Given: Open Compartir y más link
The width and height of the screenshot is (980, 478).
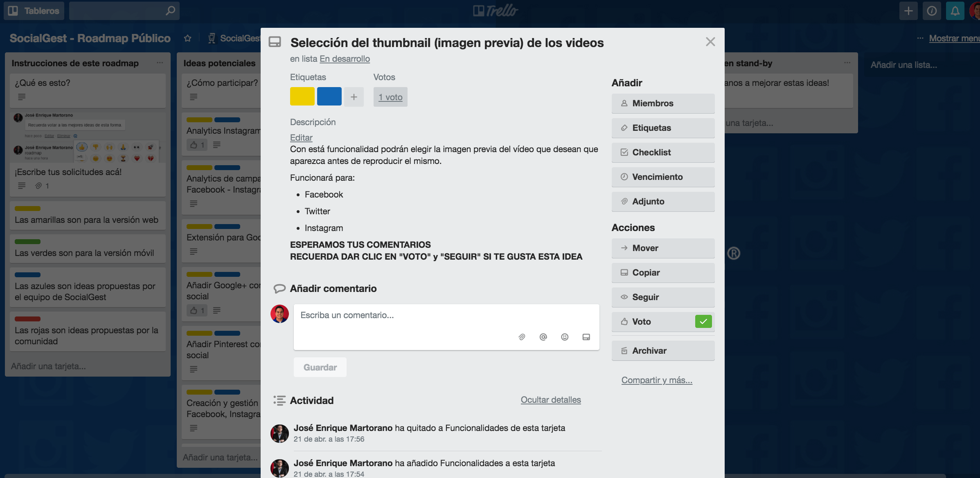Looking at the screenshot, I should click(657, 380).
